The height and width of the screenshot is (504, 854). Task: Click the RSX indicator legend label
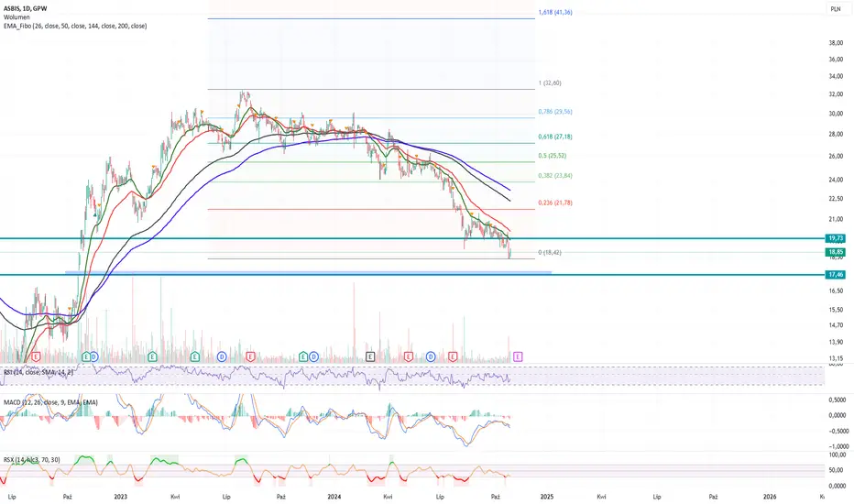31,460
